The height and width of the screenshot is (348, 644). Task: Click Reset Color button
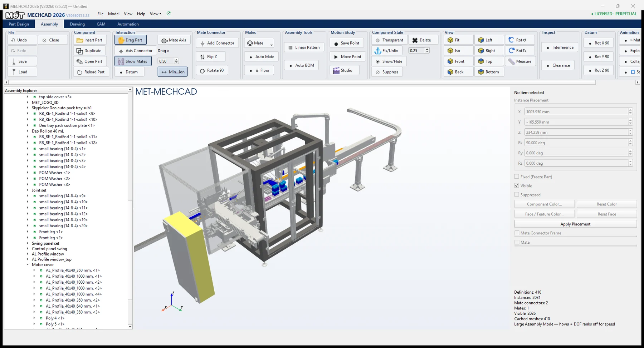tap(606, 204)
